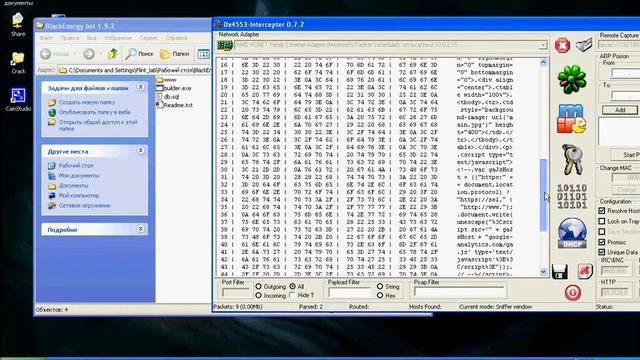The width and height of the screenshot is (640, 360).
Task: Click the Pcap Filter input field
Action: (460, 292)
